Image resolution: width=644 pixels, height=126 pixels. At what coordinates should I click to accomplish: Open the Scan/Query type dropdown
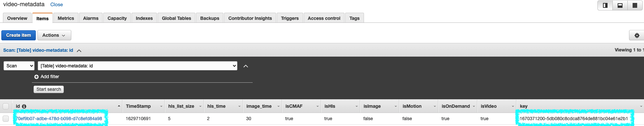point(19,66)
